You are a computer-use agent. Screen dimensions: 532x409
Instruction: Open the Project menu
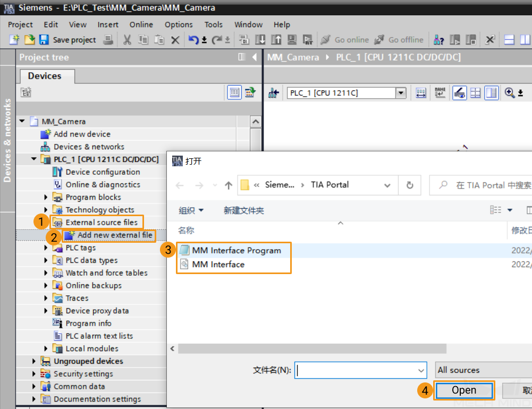point(20,24)
